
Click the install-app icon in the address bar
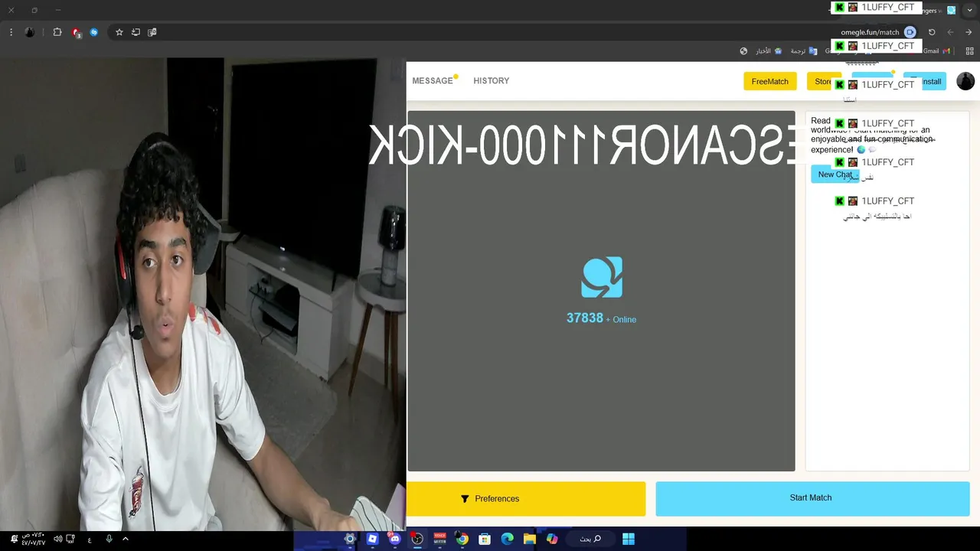click(x=136, y=32)
